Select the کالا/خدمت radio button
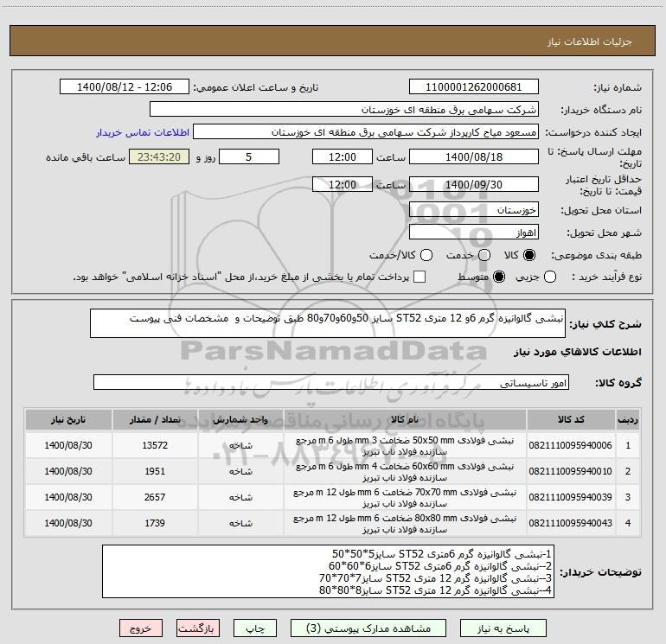Image resolution: width=666 pixels, height=644 pixels. 426,255
